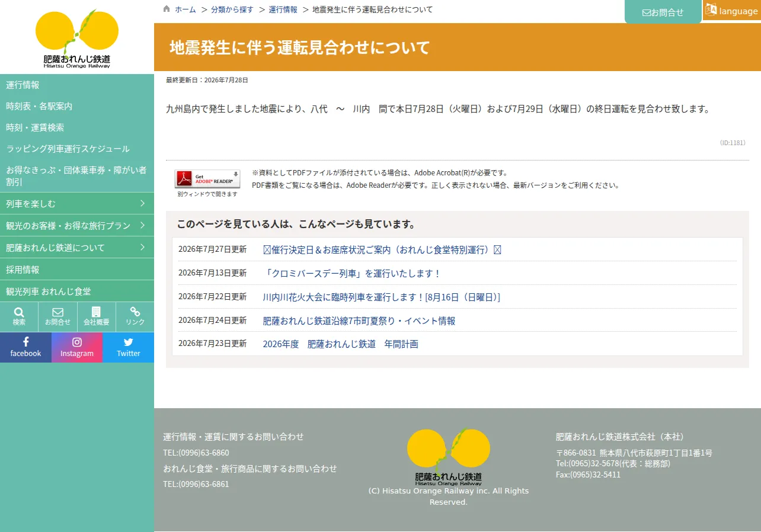Viewport: 761px width, 532px height.
Task: Click the 別ウィンドウで開きます caption
Action: point(207,194)
